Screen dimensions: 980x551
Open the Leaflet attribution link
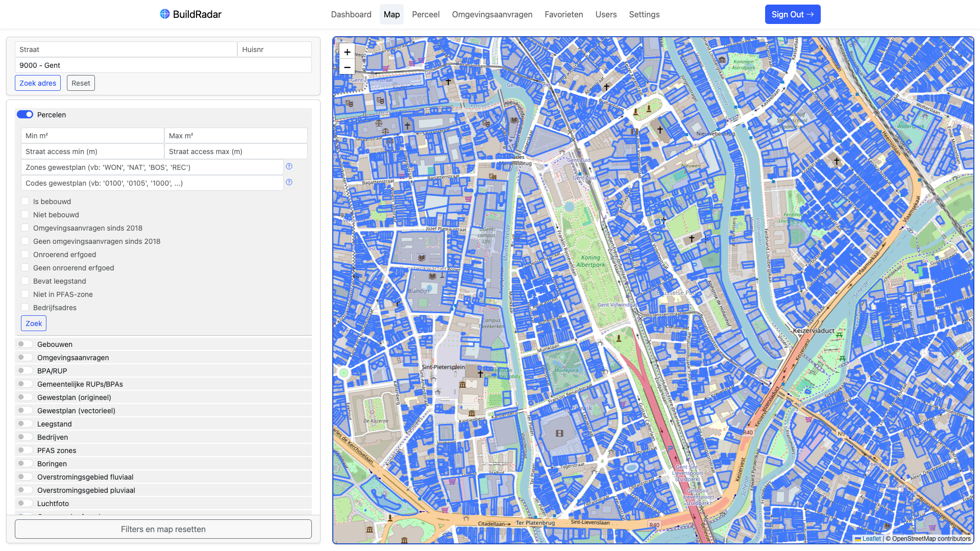coord(871,539)
